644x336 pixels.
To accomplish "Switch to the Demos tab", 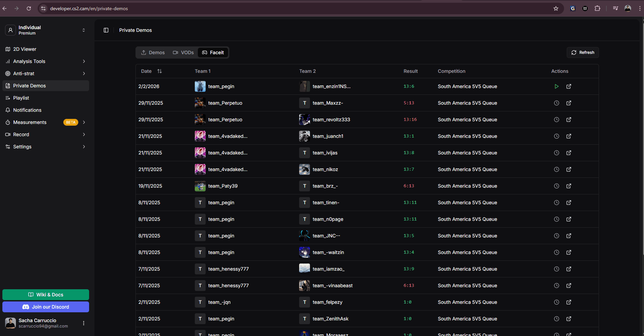I will [153, 52].
